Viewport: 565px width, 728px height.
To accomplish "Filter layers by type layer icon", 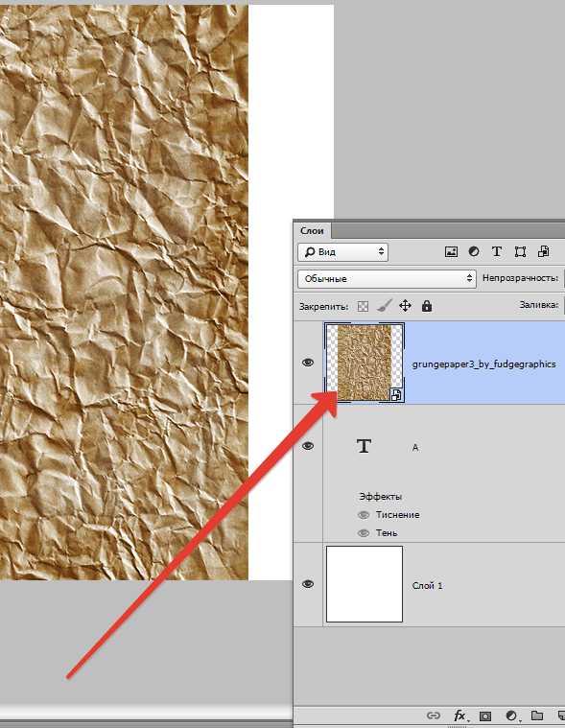I will pos(497,251).
